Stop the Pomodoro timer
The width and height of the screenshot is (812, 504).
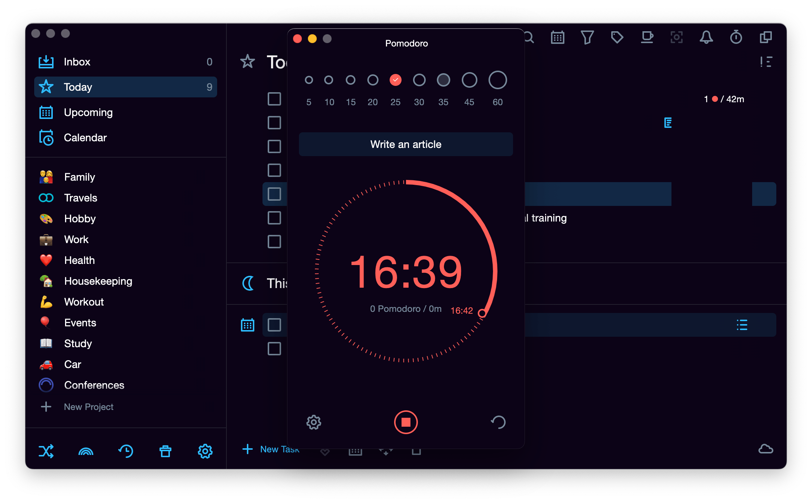tap(406, 422)
